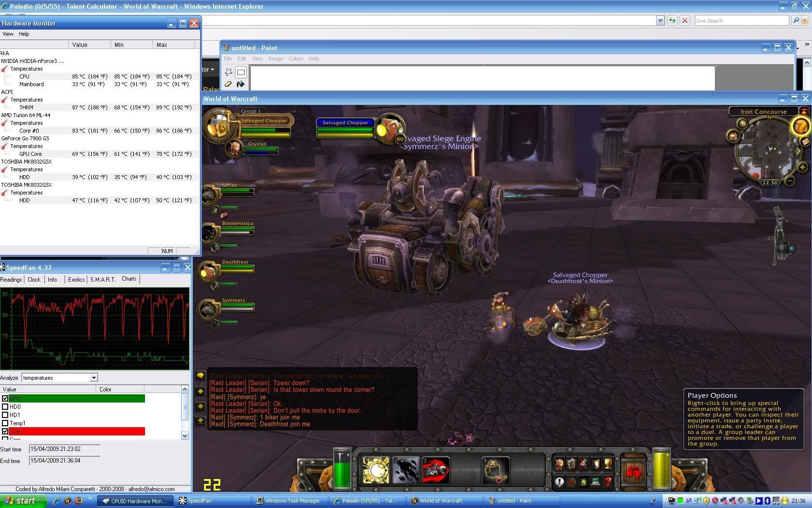Click the Internet Explorer refresh button
Image resolution: width=812 pixels, height=508 pixels.
tap(672, 20)
